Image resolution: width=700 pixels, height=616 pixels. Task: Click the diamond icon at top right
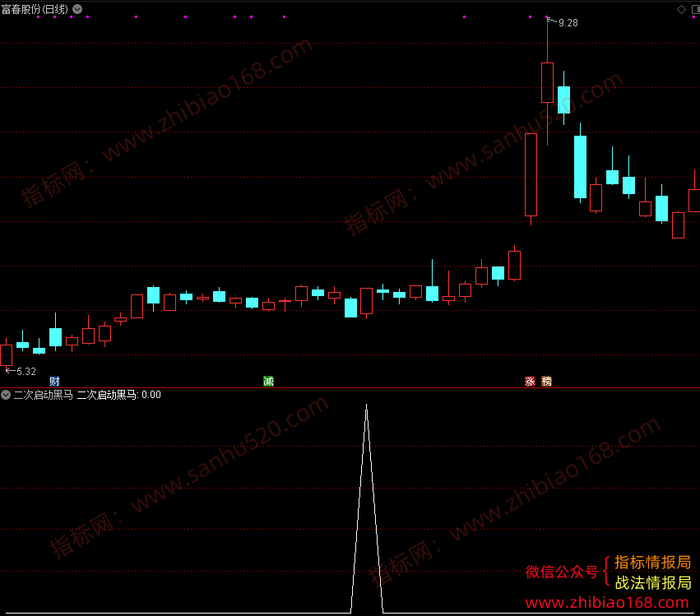point(681,9)
